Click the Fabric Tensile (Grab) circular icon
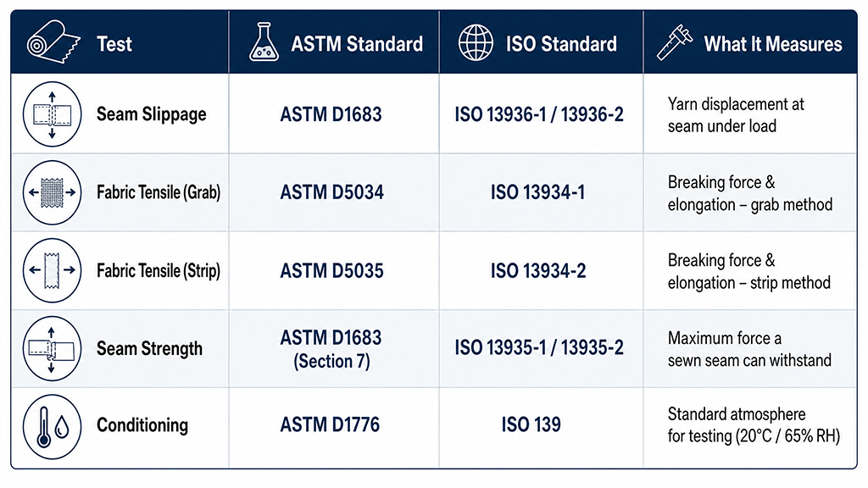The image size is (868, 488). pos(52,192)
